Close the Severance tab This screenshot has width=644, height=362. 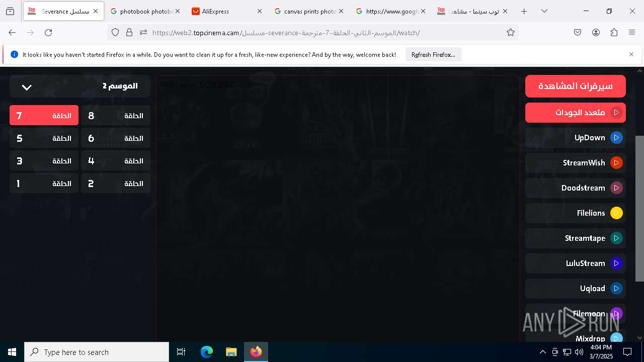pyautogui.click(x=95, y=11)
